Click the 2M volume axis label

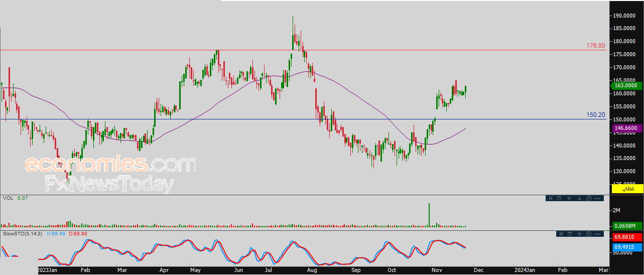coord(617,210)
